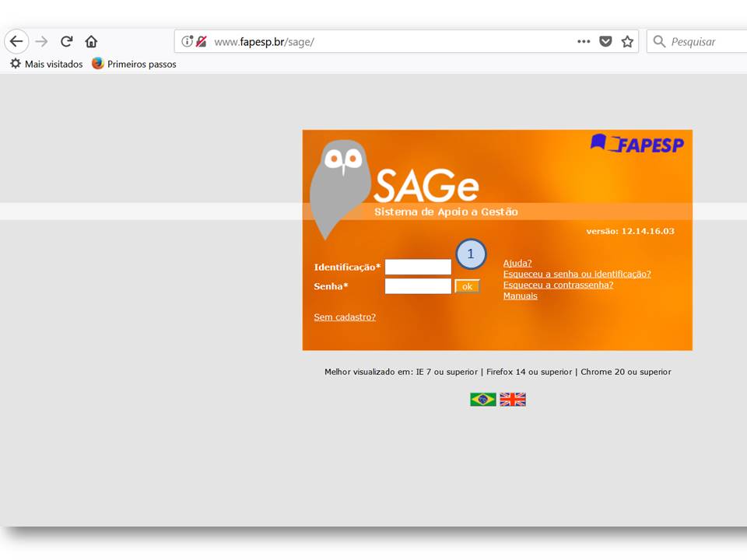
Task: Focus the Identificação input field
Action: tap(418, 267)
